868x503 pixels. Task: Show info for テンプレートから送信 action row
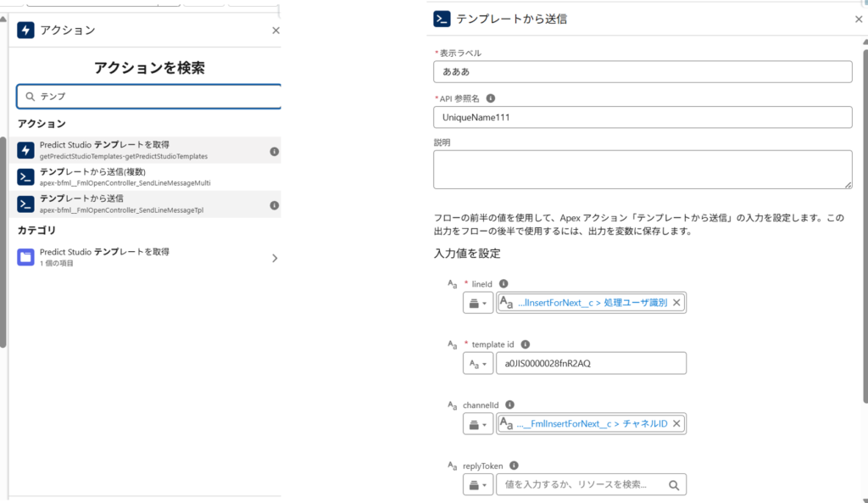(274, 205)
